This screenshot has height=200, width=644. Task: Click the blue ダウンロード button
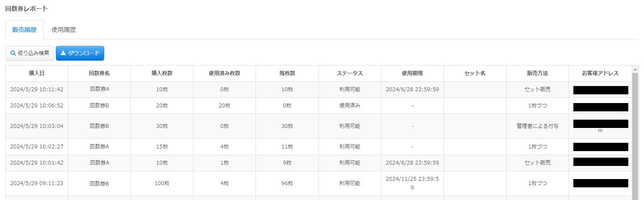pos(80,53)
